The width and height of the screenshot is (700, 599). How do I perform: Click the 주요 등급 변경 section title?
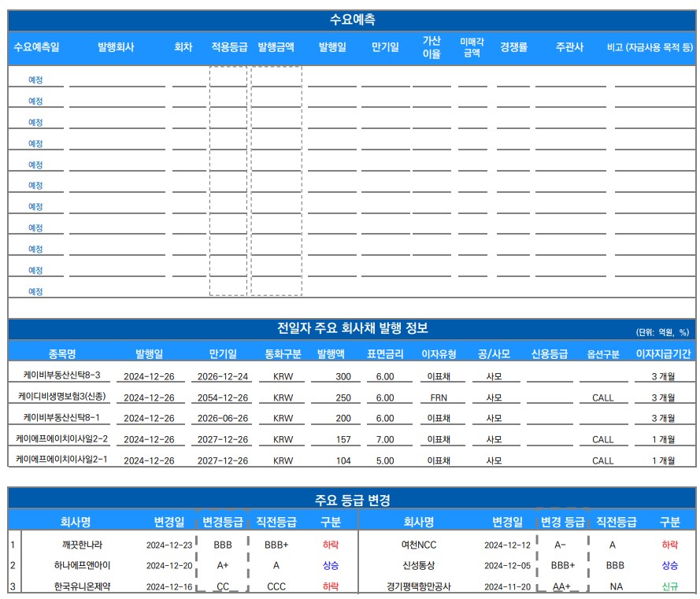coord(352,500)
